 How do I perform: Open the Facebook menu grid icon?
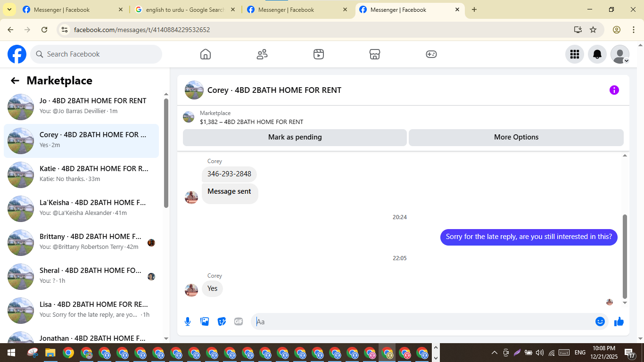click(x=575, y=54)
